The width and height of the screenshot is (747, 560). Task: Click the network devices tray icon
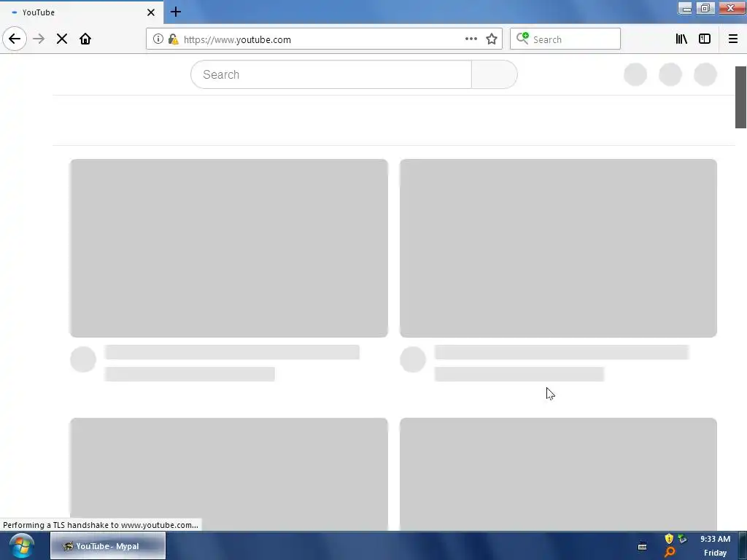tap(683, 539)
